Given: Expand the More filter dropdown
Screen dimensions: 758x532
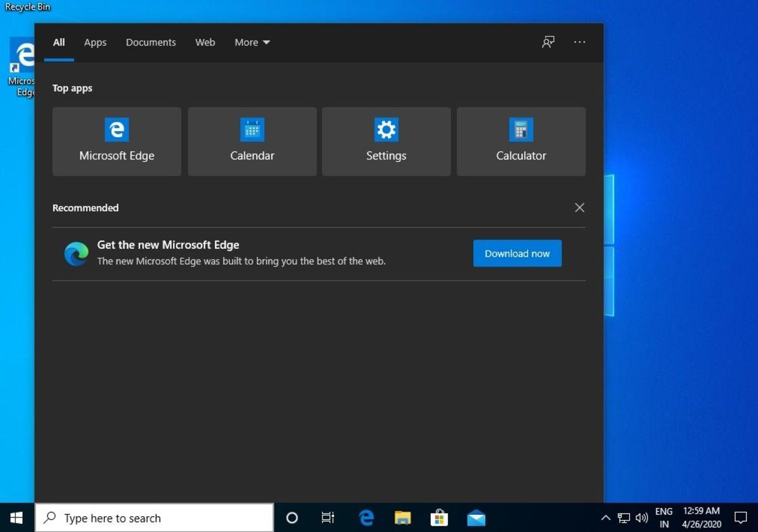Looking at the screenshot, I should point(251,42).
